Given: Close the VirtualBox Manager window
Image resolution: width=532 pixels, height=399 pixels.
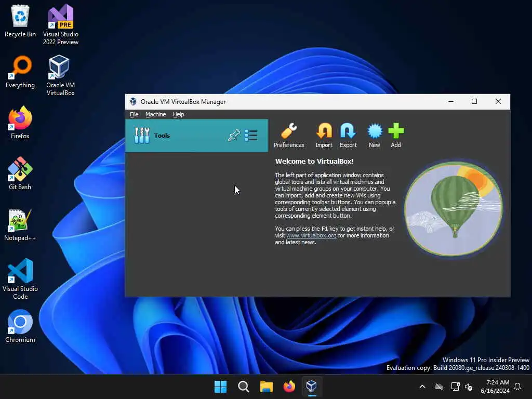Looking at the screenshot, I should [498, 101].
